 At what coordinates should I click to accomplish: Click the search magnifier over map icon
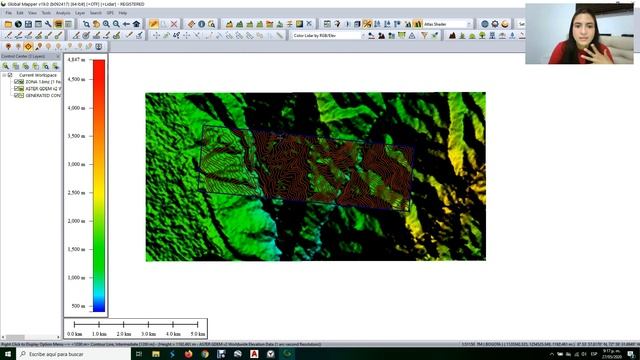coord(211,24)
